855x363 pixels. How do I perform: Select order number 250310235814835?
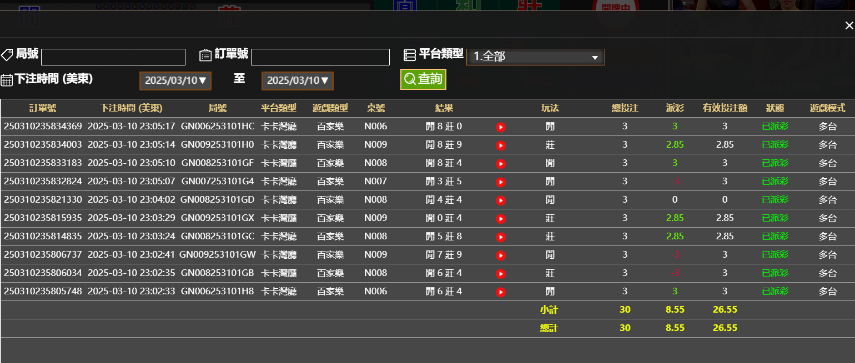(x=43, y=237)
